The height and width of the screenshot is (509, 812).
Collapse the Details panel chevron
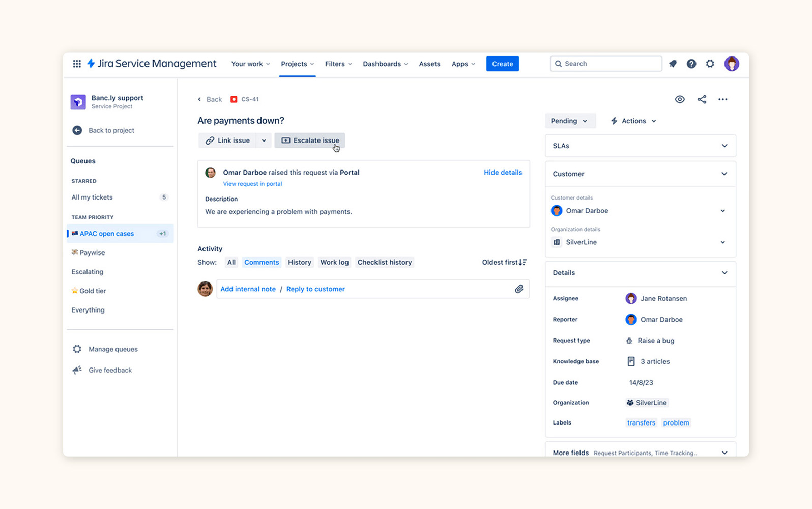(724, 273)
